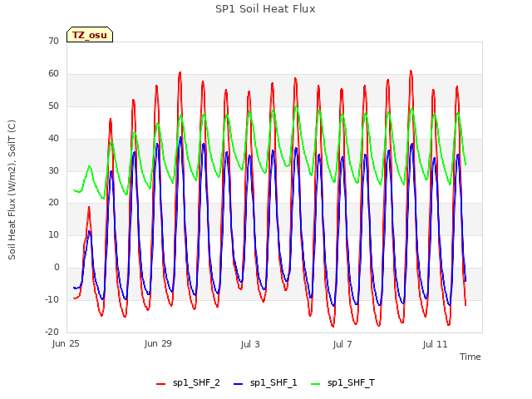
Task: Click the Jul 3 x-axis tick label
Action: point(250,344)
